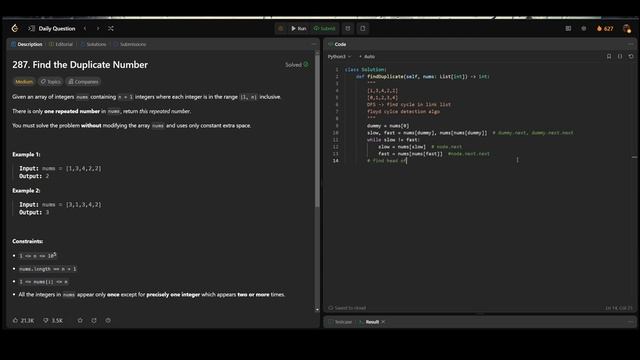640x360 pixels.
Task: Open the code panel more options menu
Action: [x=631, y=44]
